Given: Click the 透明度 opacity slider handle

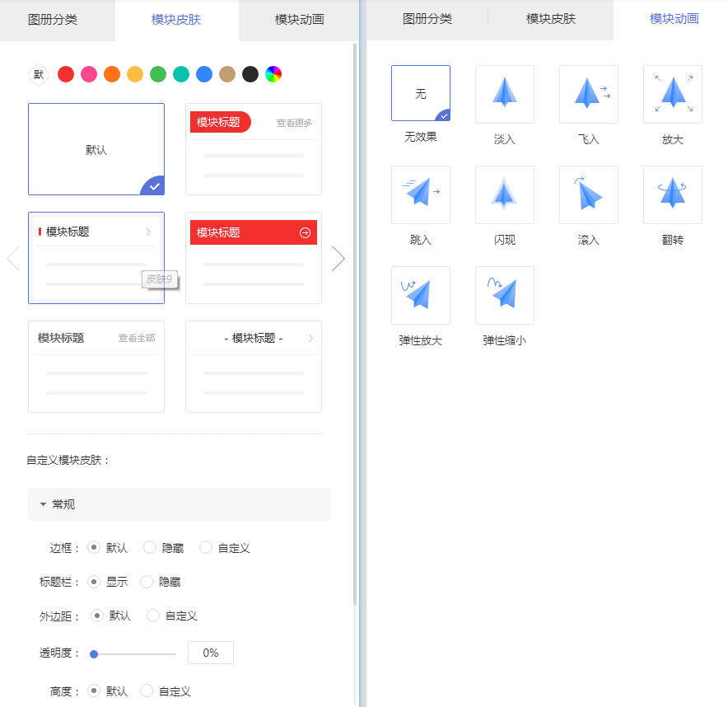Looking at the screenshot, I should click(94, 654).
